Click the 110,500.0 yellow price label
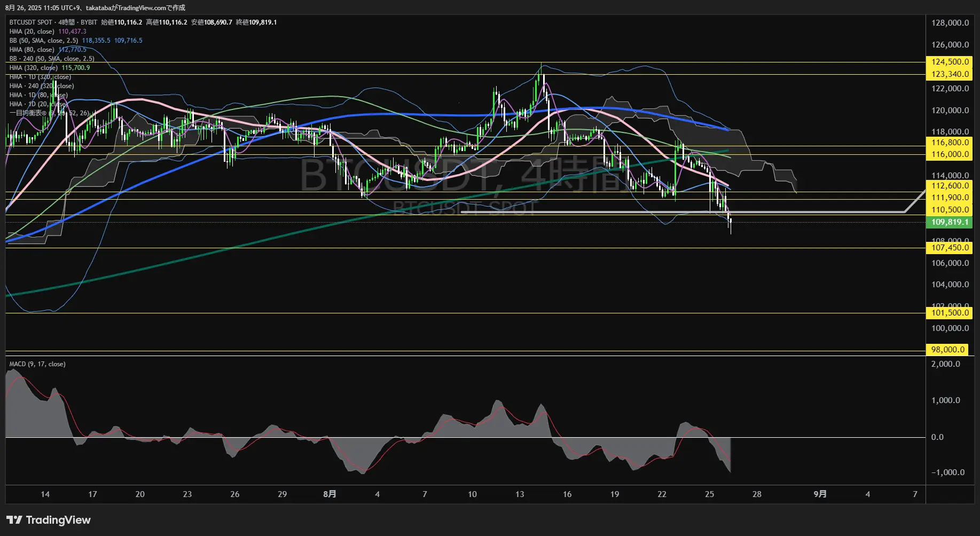This screenshot has width=980, height=536. (949, 210)
